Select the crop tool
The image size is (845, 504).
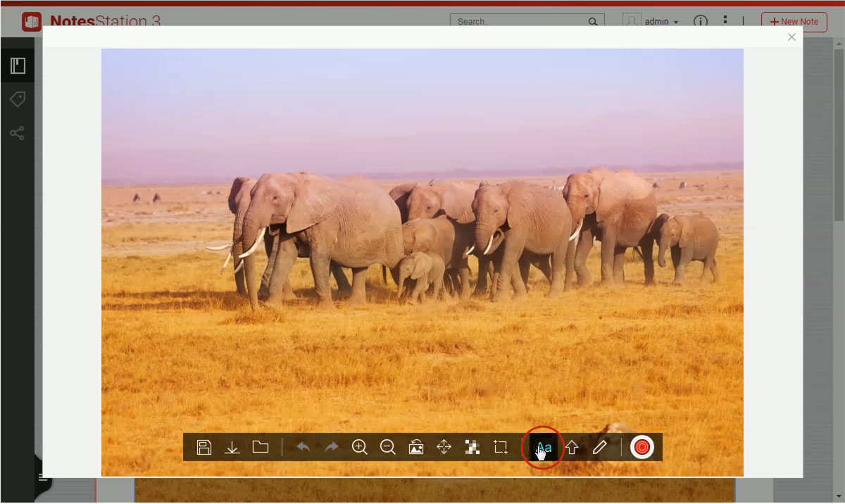click(x=501, y=447)
